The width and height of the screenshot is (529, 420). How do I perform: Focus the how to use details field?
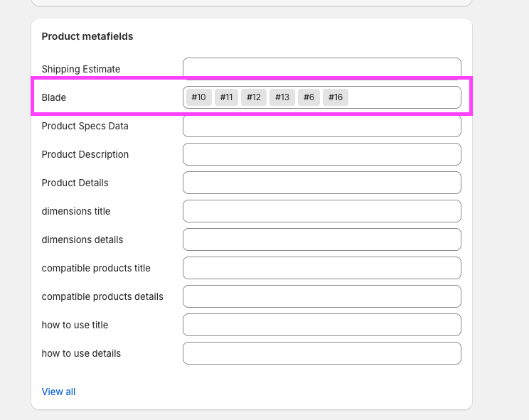(321, 353)
